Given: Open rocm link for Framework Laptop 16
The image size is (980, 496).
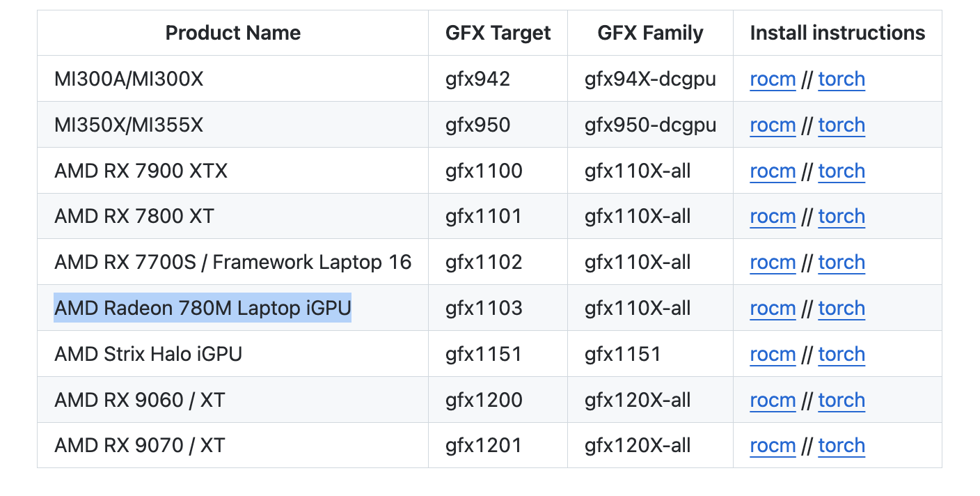Looking at the screenshot, I should [772, 263].
